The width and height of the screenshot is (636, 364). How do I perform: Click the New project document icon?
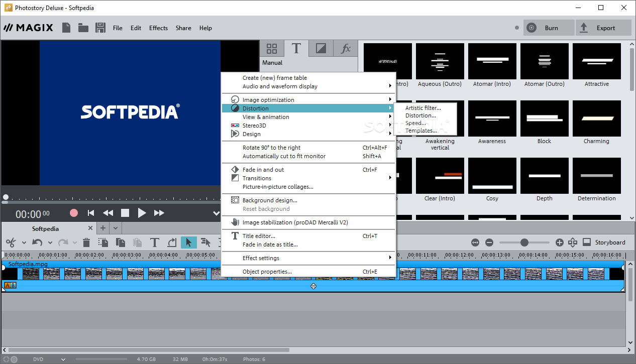point(66,28)
